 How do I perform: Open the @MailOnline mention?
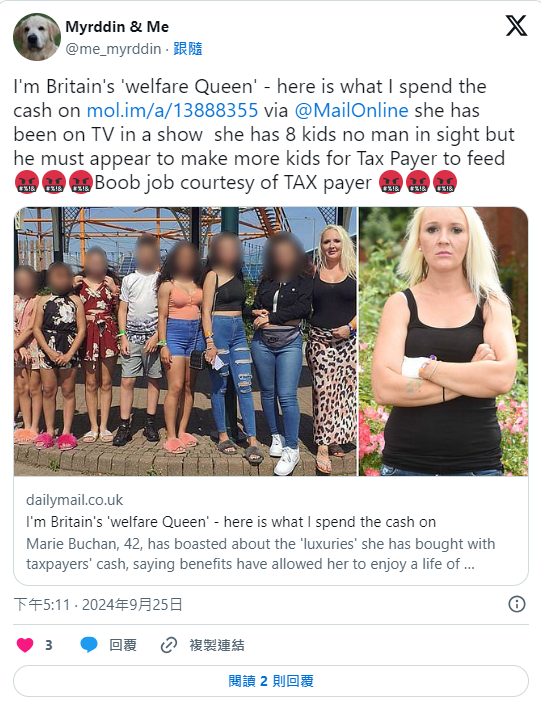click(x=351, y=110)
